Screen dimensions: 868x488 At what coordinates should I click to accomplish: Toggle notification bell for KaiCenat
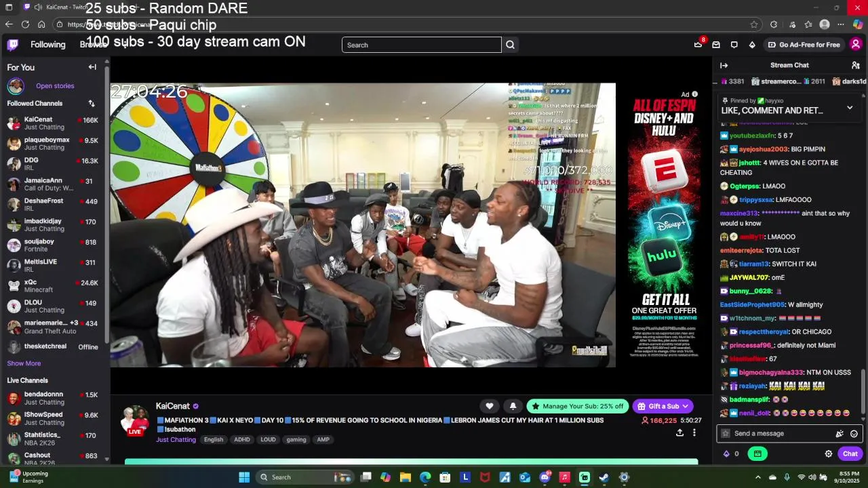pyautogui.click(x=513, y=406)
